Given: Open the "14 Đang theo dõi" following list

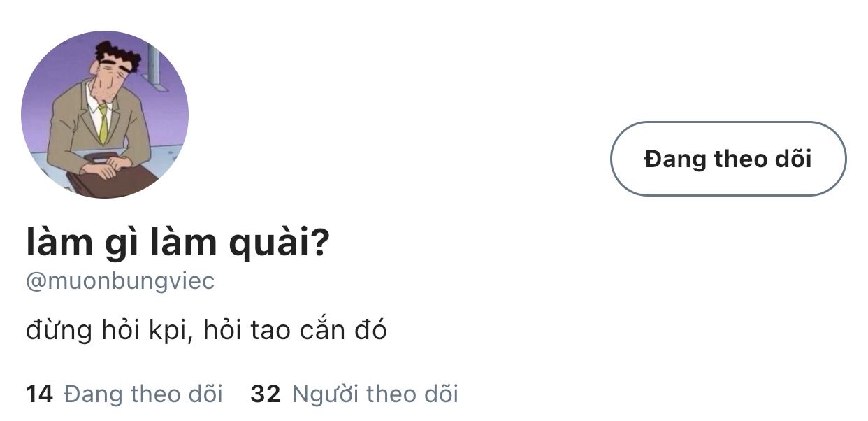Looking at the screenshot, I should click(x=124, y=394).
